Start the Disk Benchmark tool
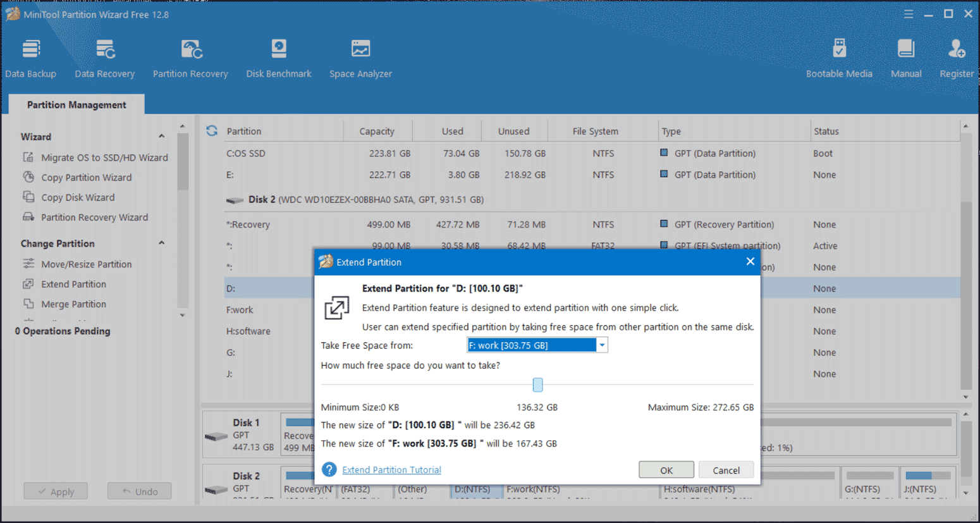 click(x=279, y=59)
